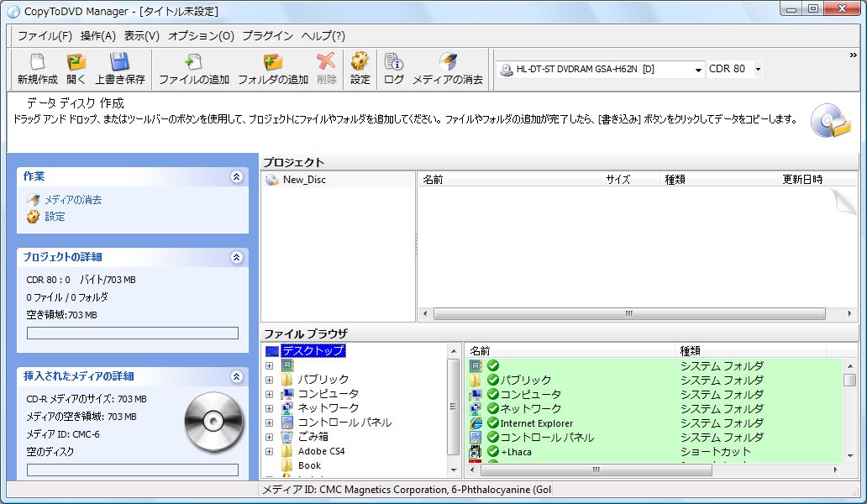Click the green check beside Internet Explorer
Image resolution: width=867 pixels, height=504 pixels.
tap(493, 423)
